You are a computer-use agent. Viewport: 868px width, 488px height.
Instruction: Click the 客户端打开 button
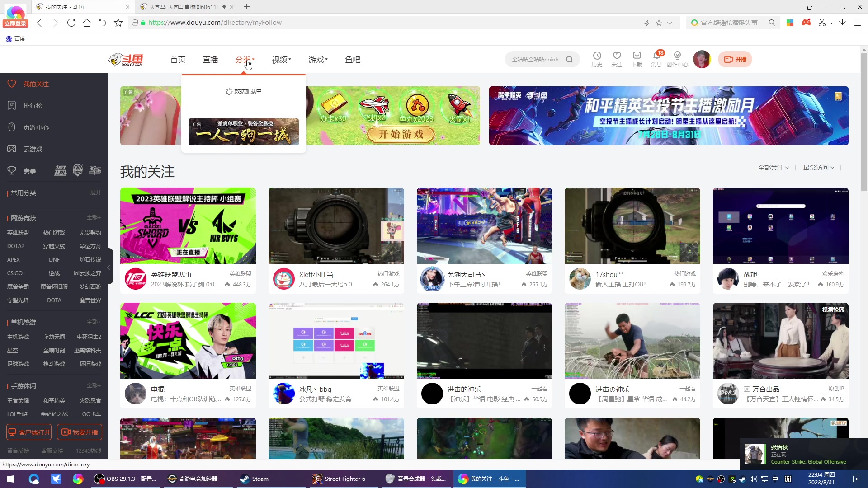tap(29, 432)
